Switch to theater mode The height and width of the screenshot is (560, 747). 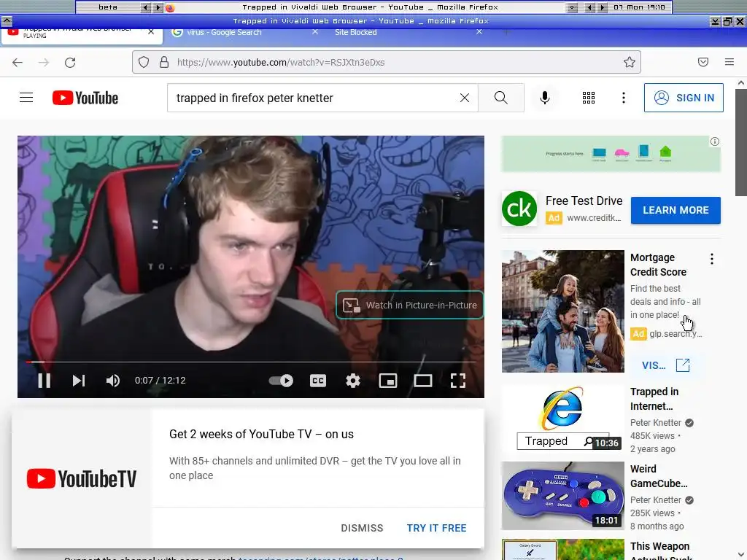pyautogui.click(x=422, y=381)
